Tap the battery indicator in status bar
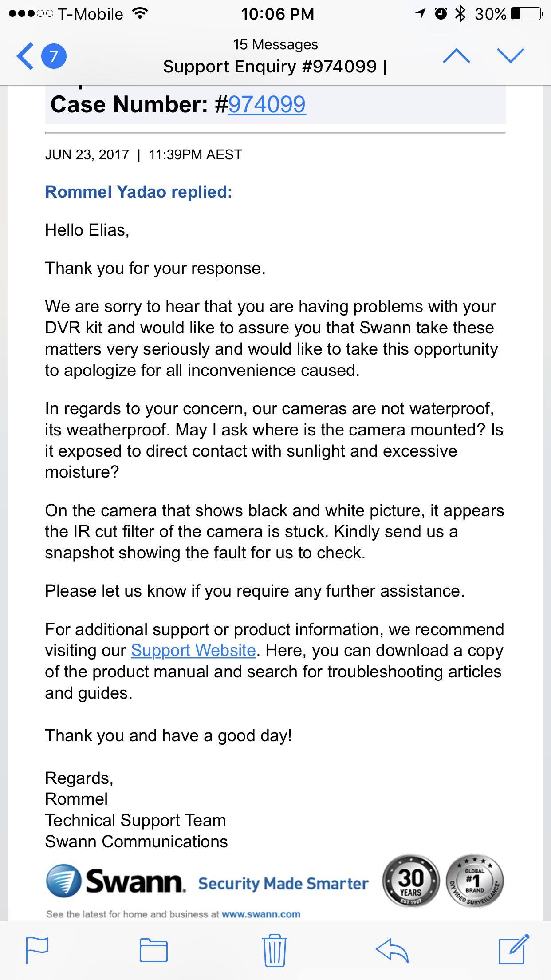Screen dimensions: 551x980 click(527, 14)
